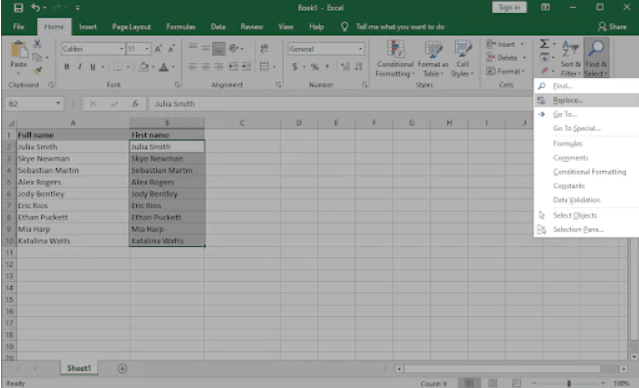Click the Orientation text angle icon
This screenshot has width=639, height=388.
click(x=234, y=48)
